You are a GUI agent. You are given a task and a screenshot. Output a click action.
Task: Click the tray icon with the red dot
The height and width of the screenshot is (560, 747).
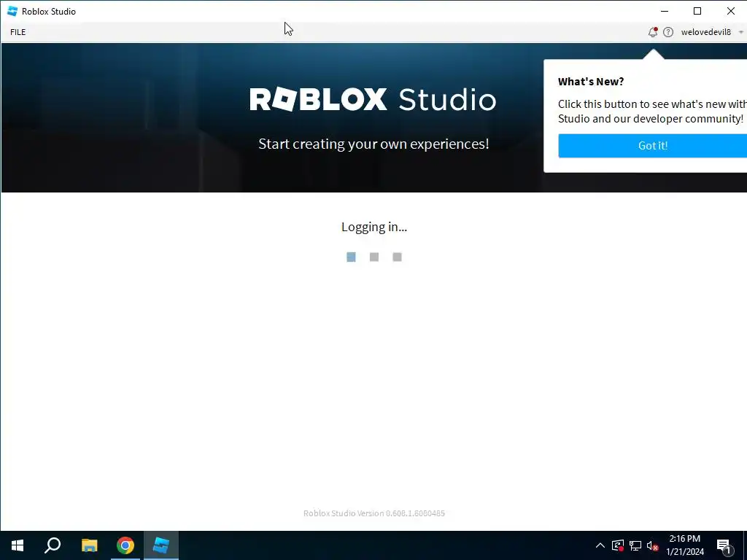(x=618, y=545)
